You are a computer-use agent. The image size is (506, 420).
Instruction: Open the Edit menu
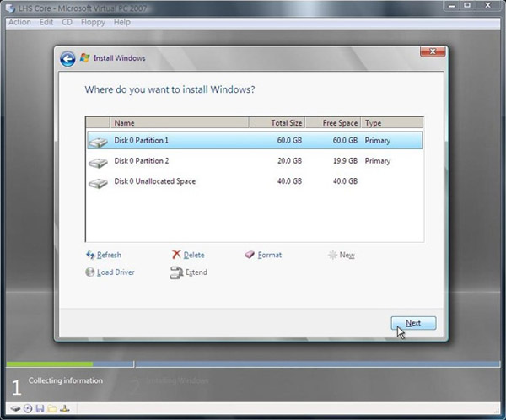click(45, 22)
